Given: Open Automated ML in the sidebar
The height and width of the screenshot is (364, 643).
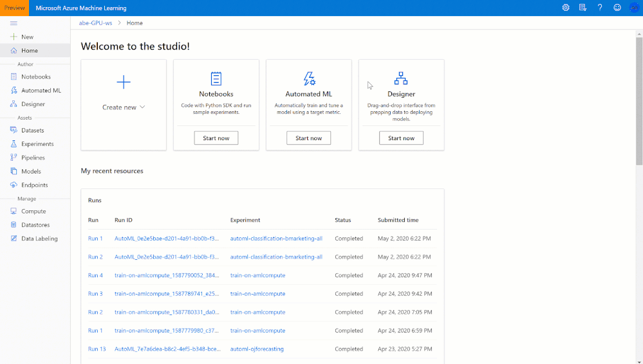Looking at the screenshot, I should [x=41, y=90].
